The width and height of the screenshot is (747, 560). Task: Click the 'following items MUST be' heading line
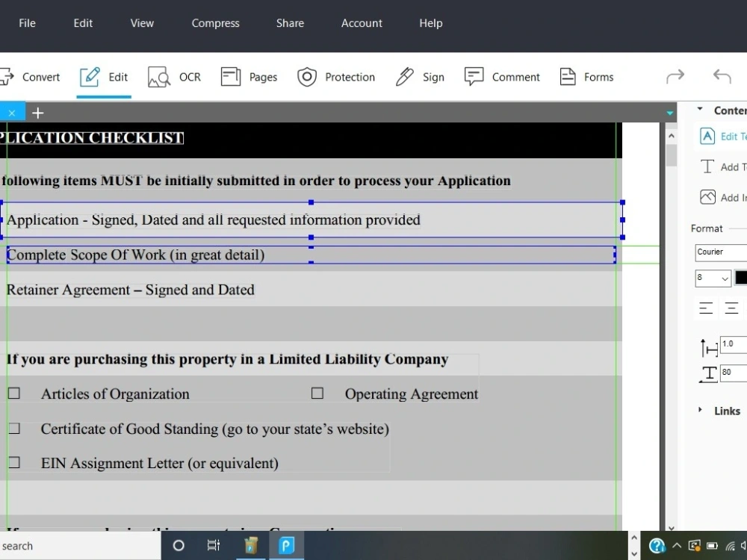point(255,181)
